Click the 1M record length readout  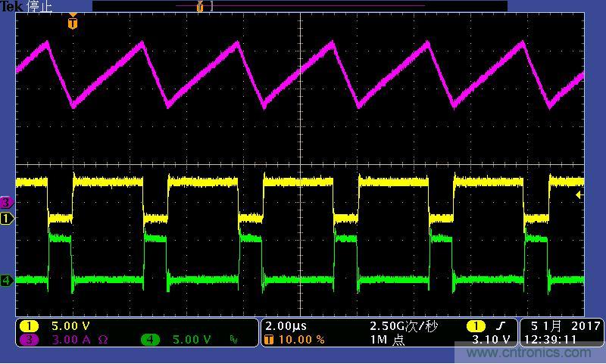[x=388, y=340]
